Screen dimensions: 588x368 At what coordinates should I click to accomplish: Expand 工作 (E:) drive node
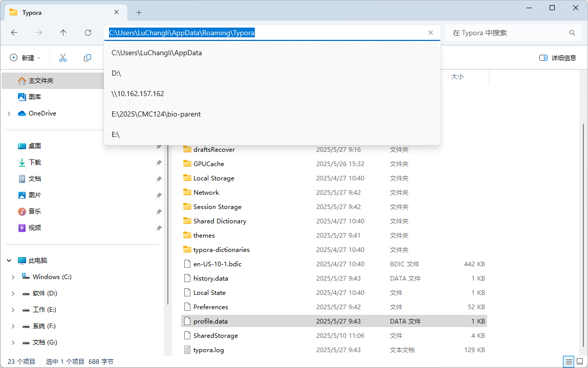13,310
